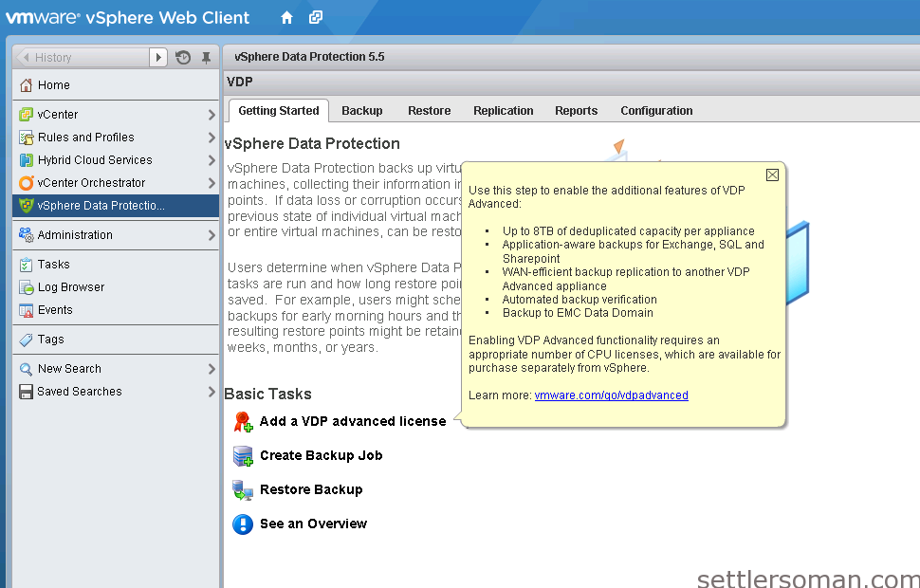Click the See an Overview info icon

pyautogui.click(x=243, y=524)
